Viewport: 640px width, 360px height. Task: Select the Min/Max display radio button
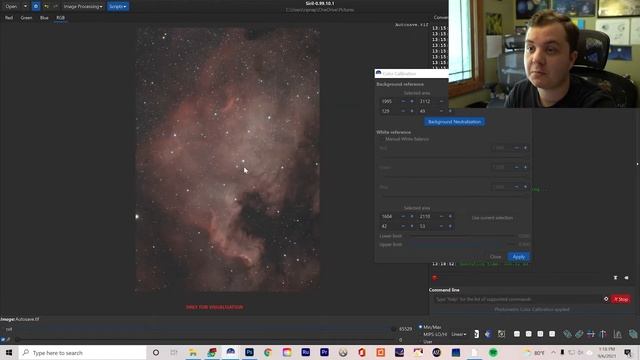pyautogui.click(x=421, y=327)
